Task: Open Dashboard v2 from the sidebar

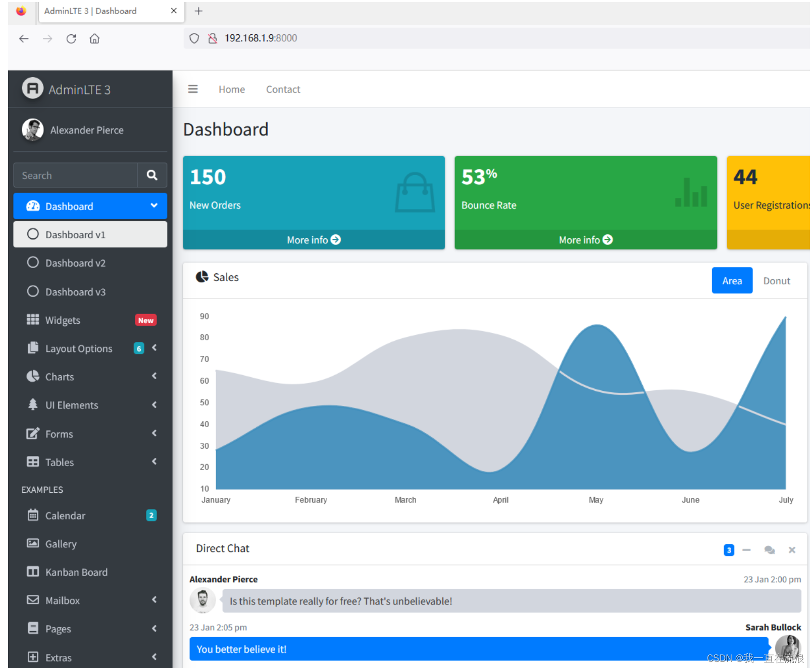Action: (x=75, y=263)
